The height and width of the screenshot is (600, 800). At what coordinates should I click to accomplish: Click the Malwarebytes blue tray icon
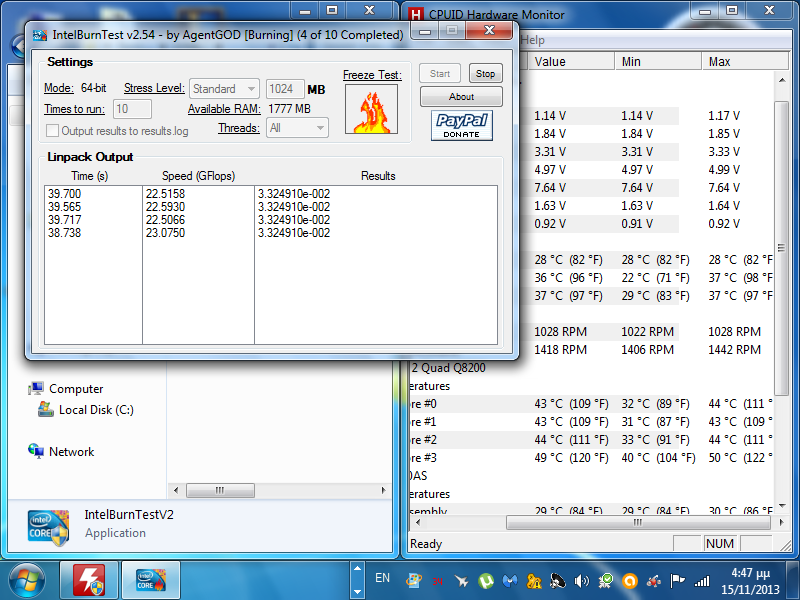pyautogui.click(x=510, y=581)
